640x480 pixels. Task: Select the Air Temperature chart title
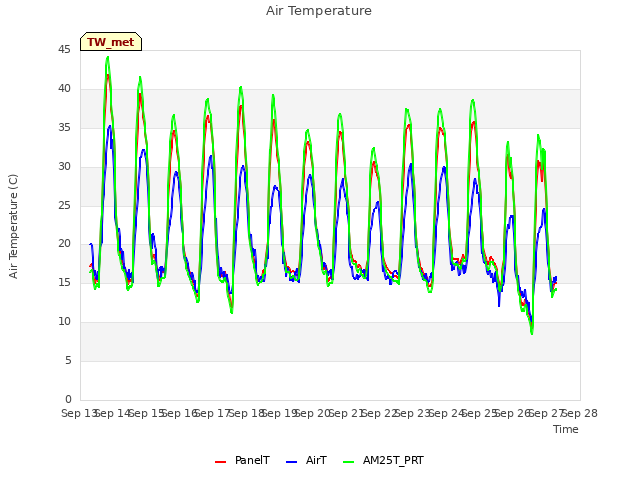click(319, 11)
